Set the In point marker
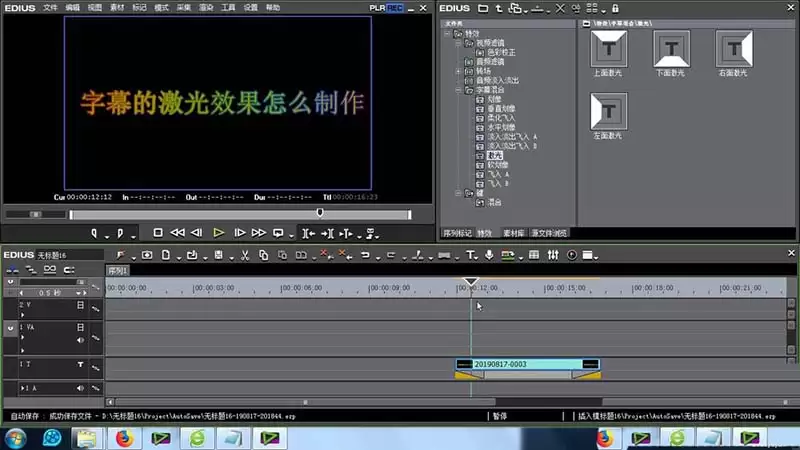The image size is (800, 450). (94, 233)
